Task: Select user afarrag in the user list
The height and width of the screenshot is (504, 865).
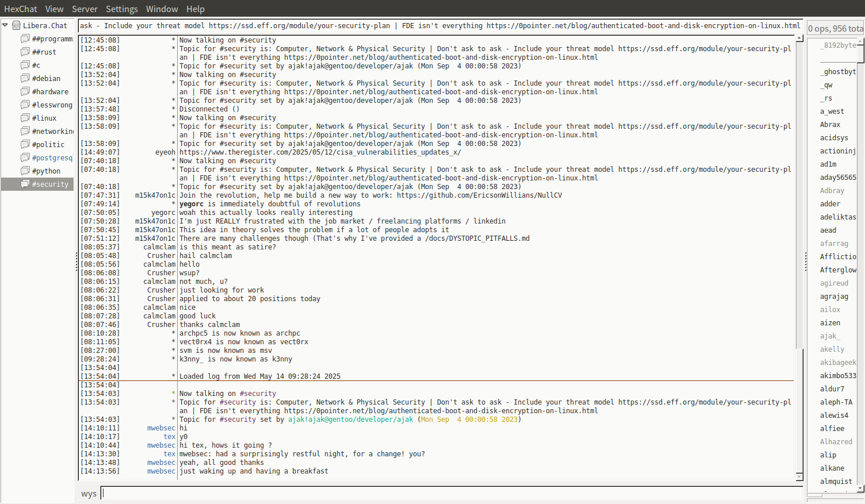Action: (834, 244)
